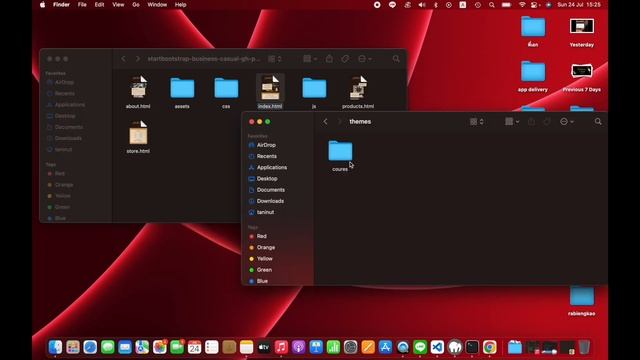
Task: Open the group-by dropdown in themes window
Action: tap(512, 122)
